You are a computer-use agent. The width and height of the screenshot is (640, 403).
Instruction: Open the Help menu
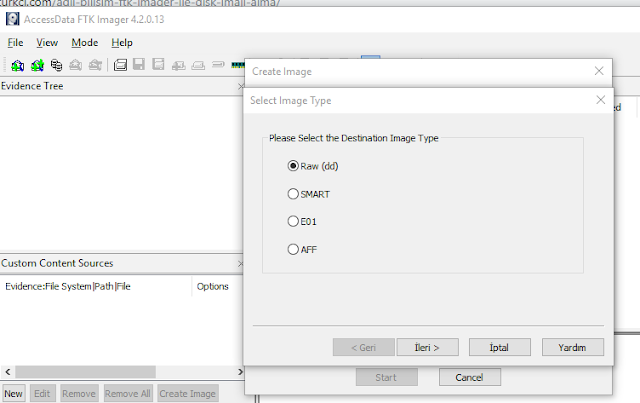tap(122, 42)
